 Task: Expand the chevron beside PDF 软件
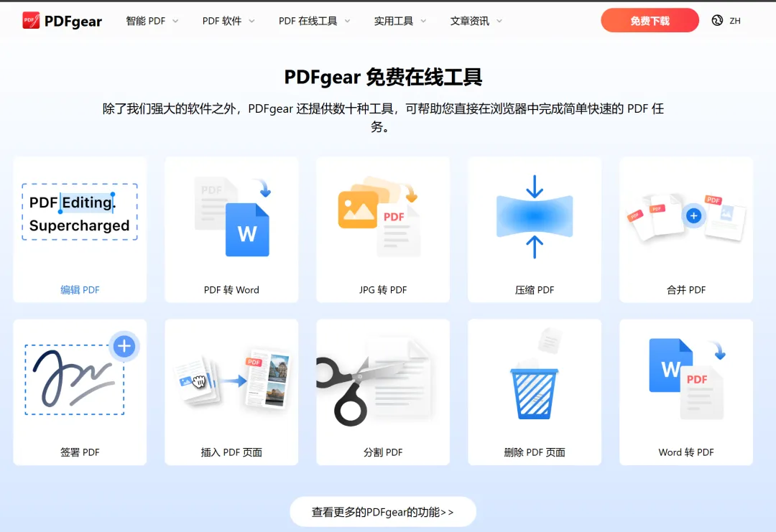pos(251,21)
